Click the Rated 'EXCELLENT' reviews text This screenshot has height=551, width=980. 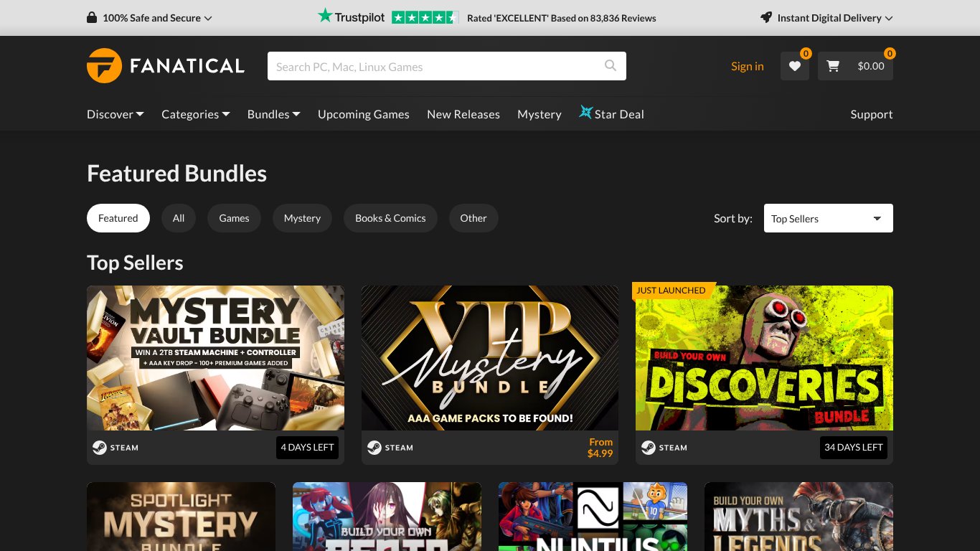click(562, 18)
